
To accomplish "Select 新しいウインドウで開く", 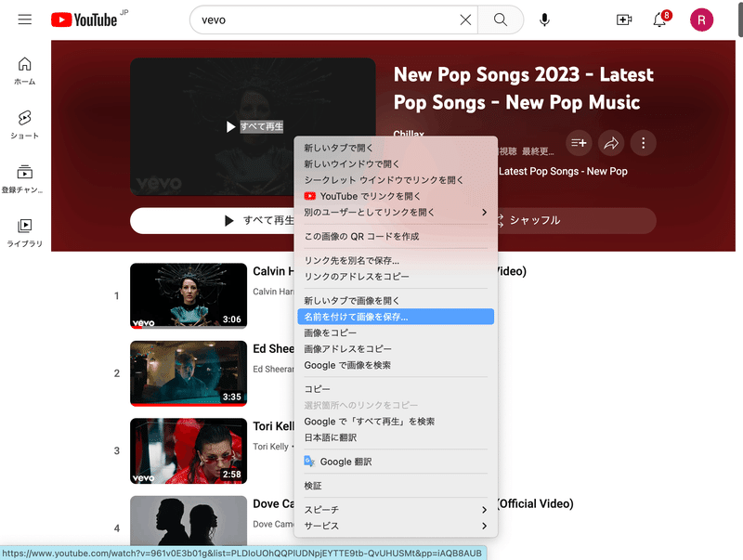I will (x=396, y=164).
